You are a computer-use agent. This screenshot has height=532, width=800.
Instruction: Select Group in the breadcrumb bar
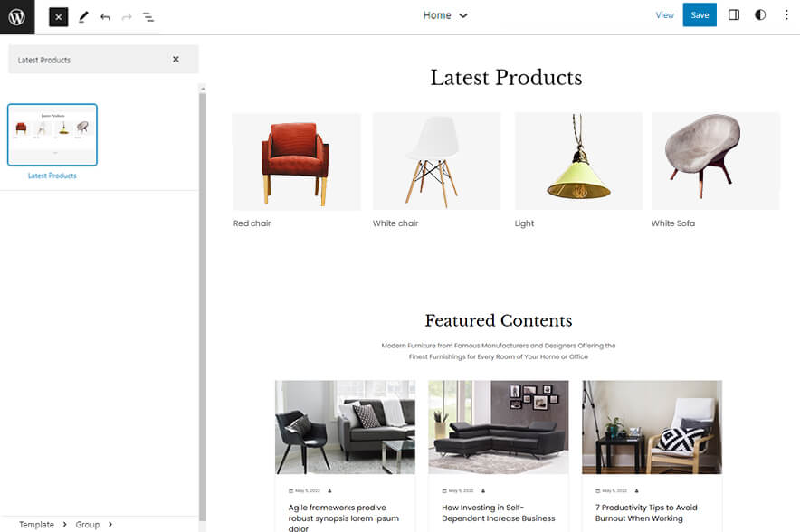click(87, 525)
